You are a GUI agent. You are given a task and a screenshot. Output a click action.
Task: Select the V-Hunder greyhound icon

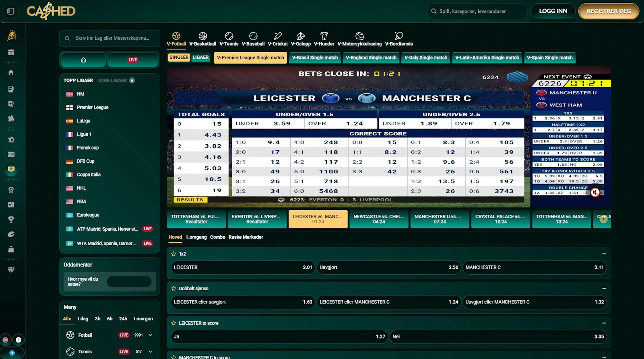[324, 39]
